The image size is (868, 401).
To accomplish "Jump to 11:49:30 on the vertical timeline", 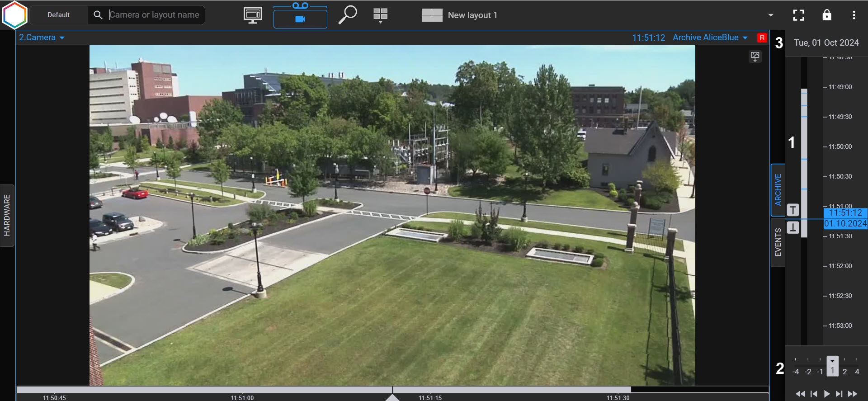I will pos(840,117).
